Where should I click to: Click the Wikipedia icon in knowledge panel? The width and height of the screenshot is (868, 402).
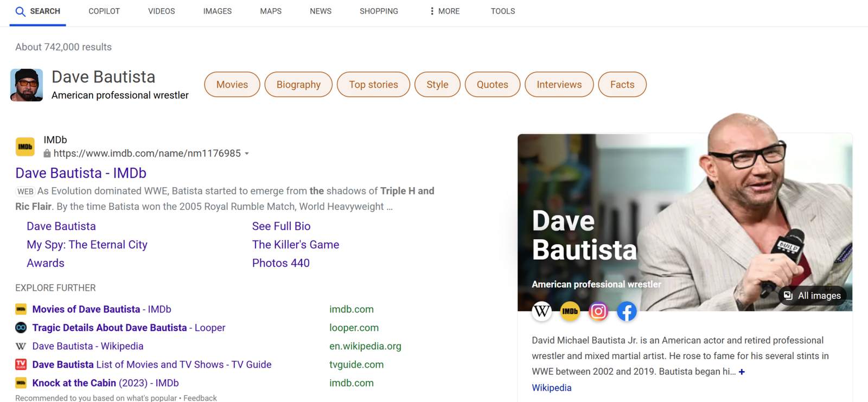[x=541, y=311]
